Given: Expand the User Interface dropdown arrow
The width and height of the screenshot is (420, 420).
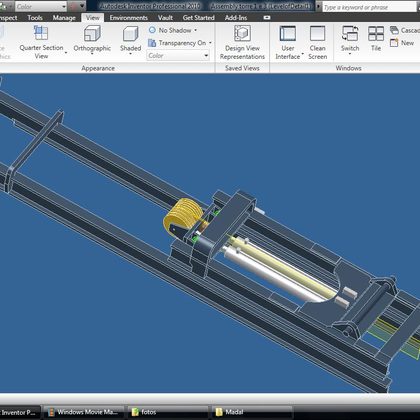Looking at the screenshot, I should tap(303, 54).
